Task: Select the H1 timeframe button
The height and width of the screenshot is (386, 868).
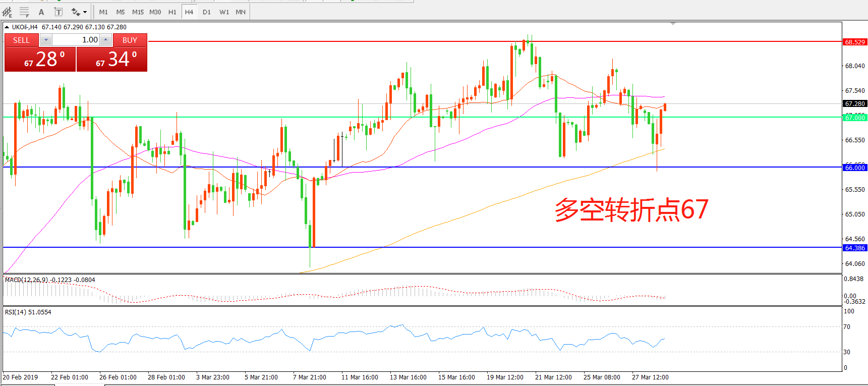Action: point(172,12)
